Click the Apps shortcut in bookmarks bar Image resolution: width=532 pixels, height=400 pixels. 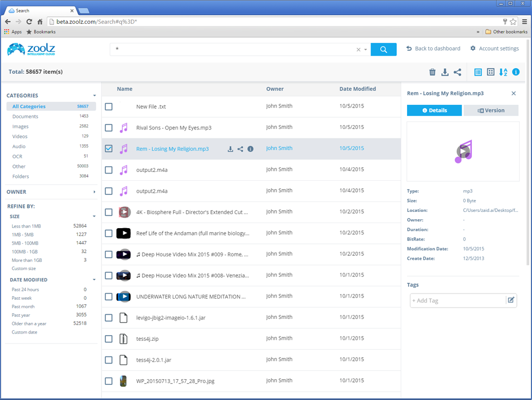[x=13, y=32]
